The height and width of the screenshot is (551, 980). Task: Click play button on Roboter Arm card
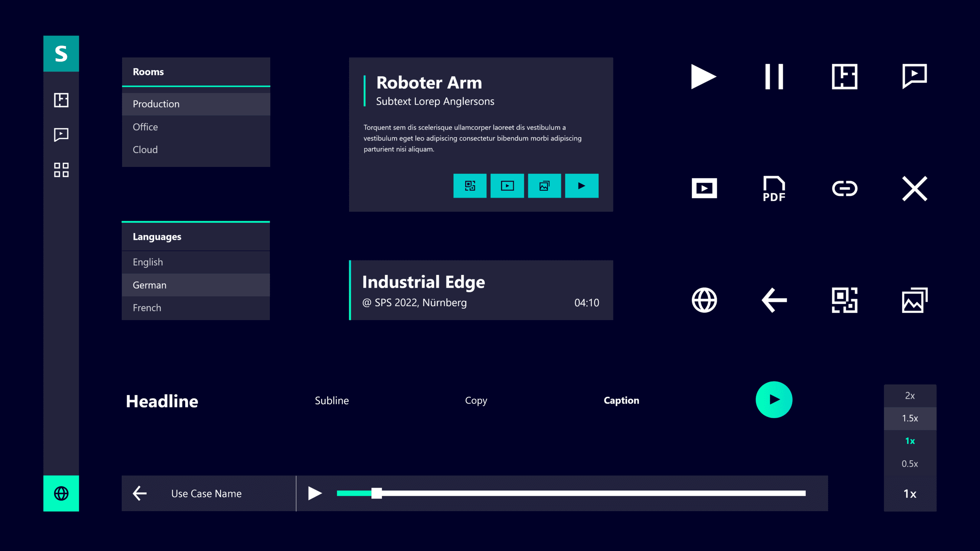click(x=582, y=186)
